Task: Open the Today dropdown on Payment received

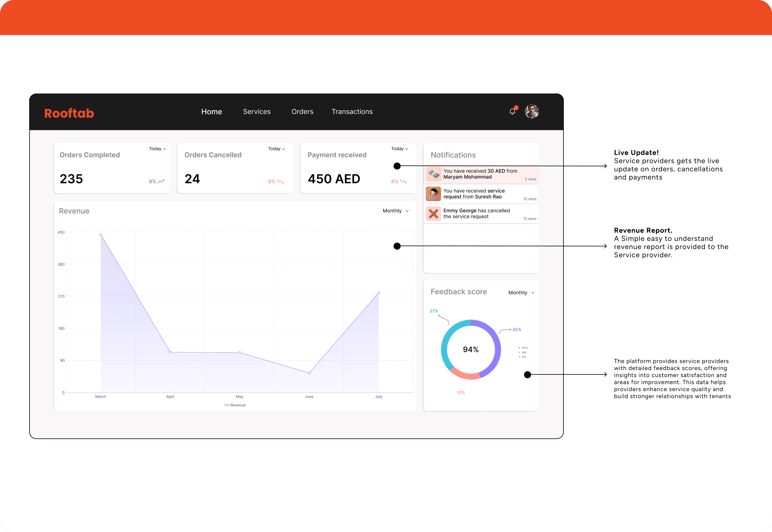Action: (400, 149)
